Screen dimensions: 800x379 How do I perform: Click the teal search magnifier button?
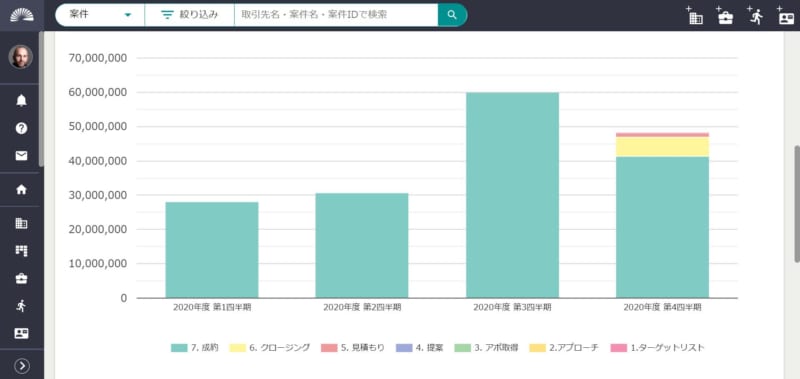point(452,15)
